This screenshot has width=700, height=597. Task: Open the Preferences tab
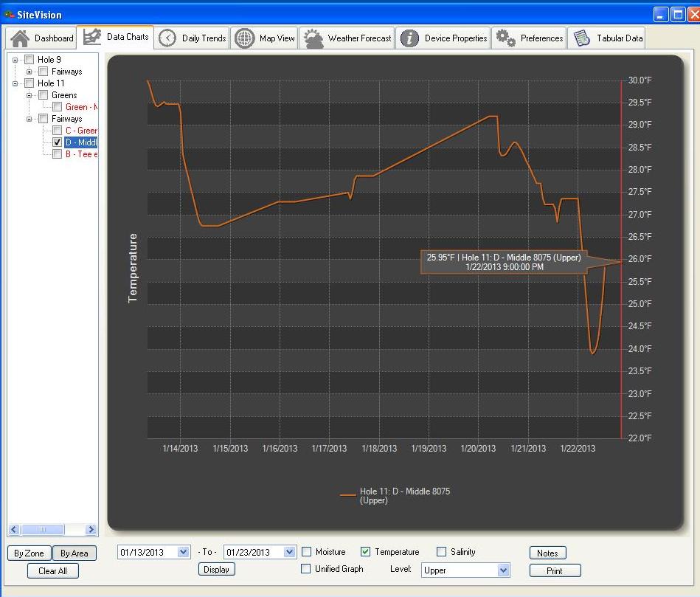[x=529, y=38]
